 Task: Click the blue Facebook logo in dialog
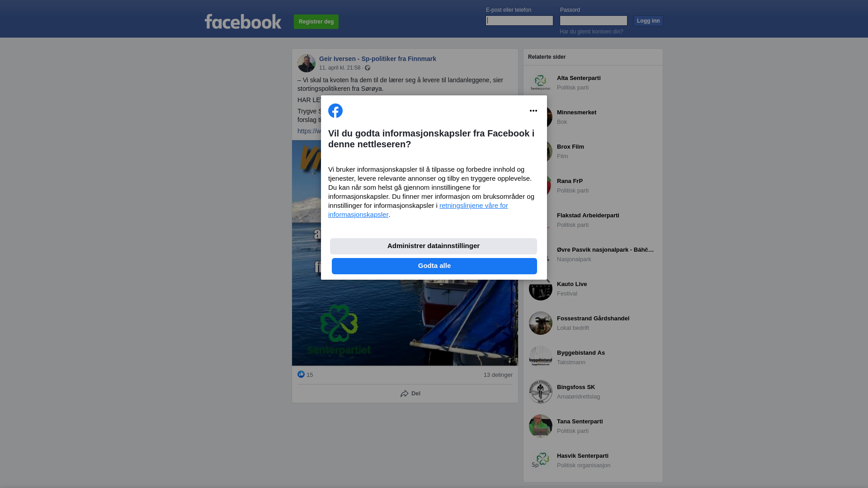335,111
